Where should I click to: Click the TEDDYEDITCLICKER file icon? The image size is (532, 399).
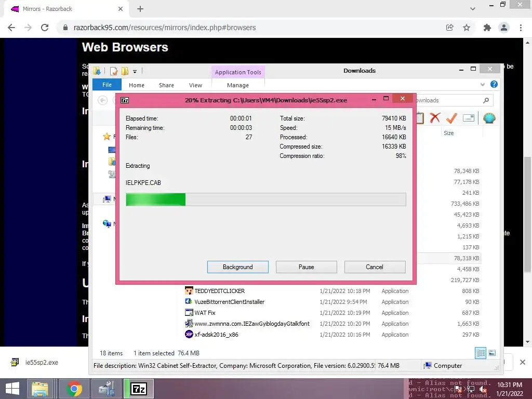(x=189, y=290)
